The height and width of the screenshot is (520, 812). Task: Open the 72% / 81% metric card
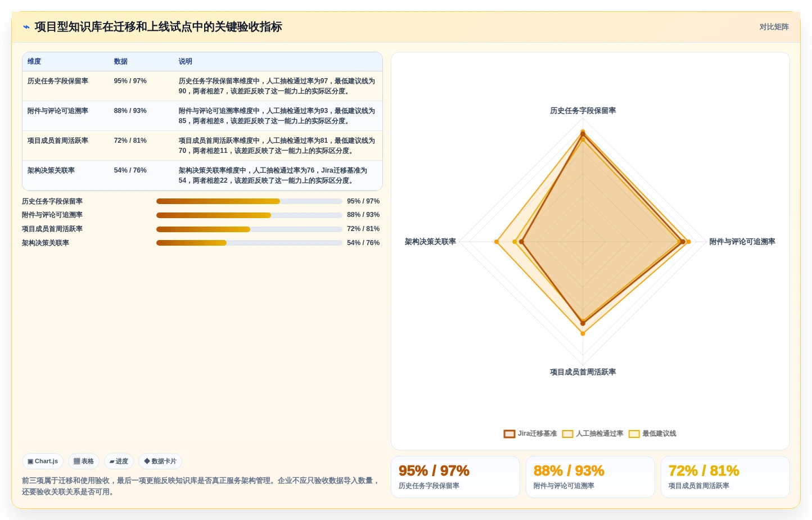pyautogui.click(x=725, y=477)
